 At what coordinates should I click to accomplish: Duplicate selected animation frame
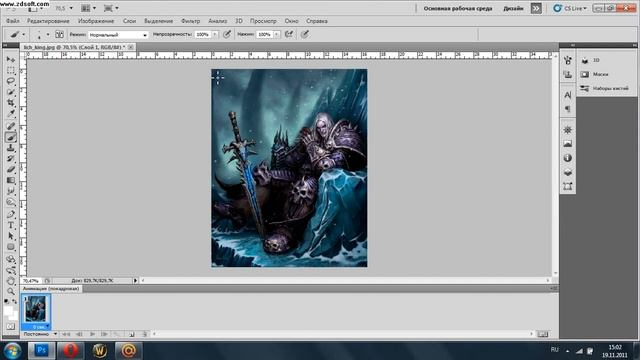[131, 334]
